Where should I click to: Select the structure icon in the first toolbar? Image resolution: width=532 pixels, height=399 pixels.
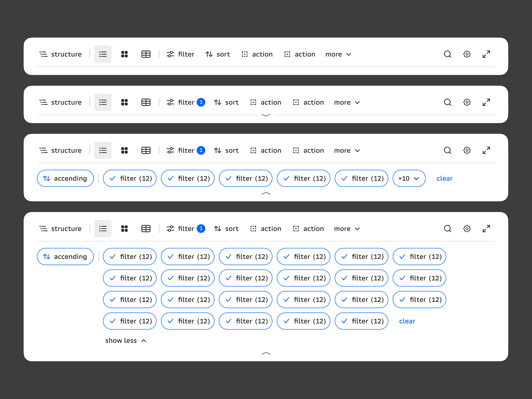pos(44,54)
